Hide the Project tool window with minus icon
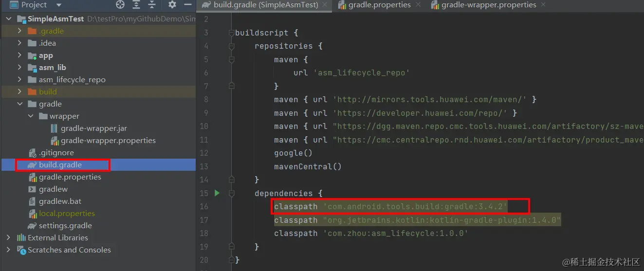 (x=187, y=5)
